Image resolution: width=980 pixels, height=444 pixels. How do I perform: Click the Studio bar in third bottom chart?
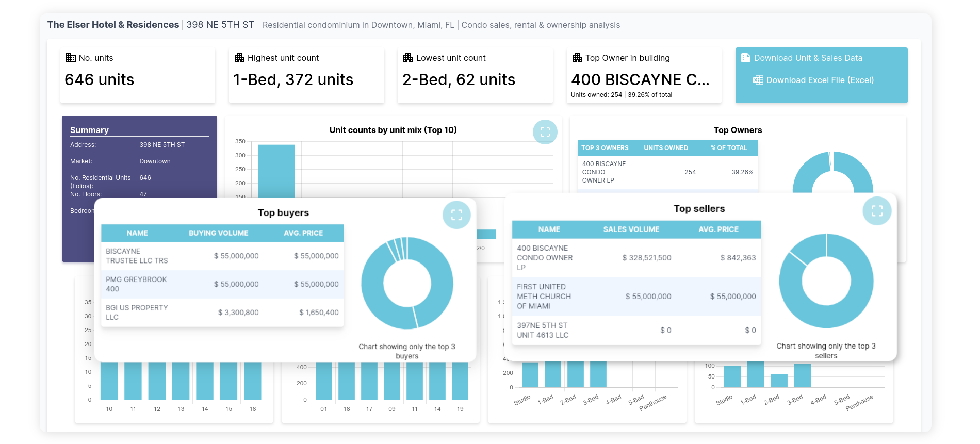(x=530, y=375)
